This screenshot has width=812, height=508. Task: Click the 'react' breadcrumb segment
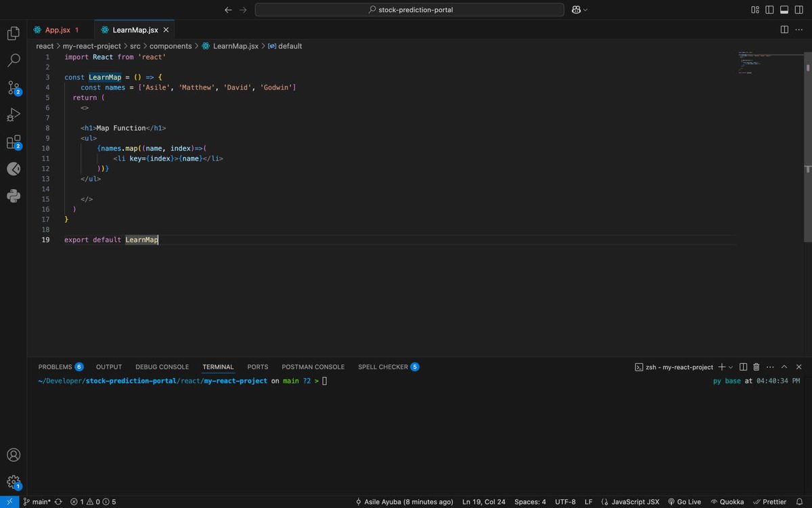pos(45,46)
